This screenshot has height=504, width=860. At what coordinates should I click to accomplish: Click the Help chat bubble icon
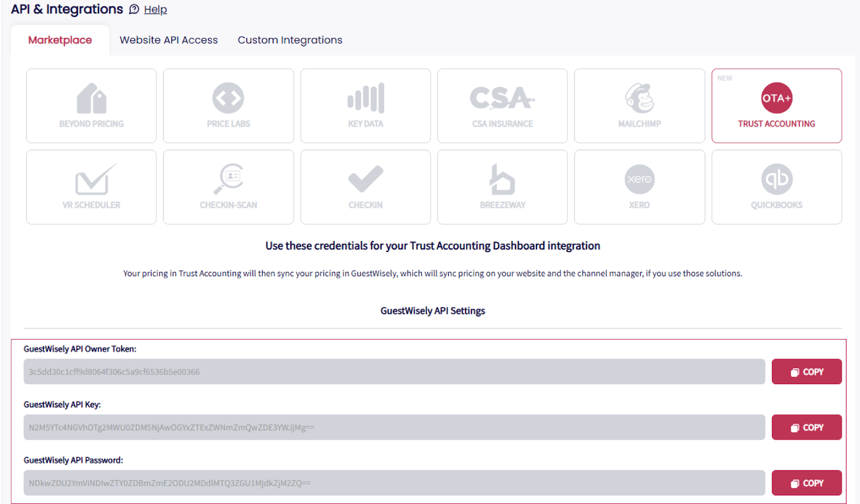click(x=134, y=9)
